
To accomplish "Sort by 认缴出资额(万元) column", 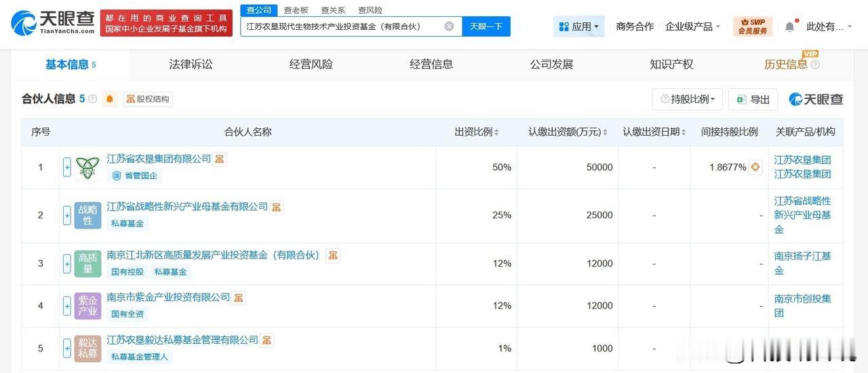I will click(x=568, y=132).
